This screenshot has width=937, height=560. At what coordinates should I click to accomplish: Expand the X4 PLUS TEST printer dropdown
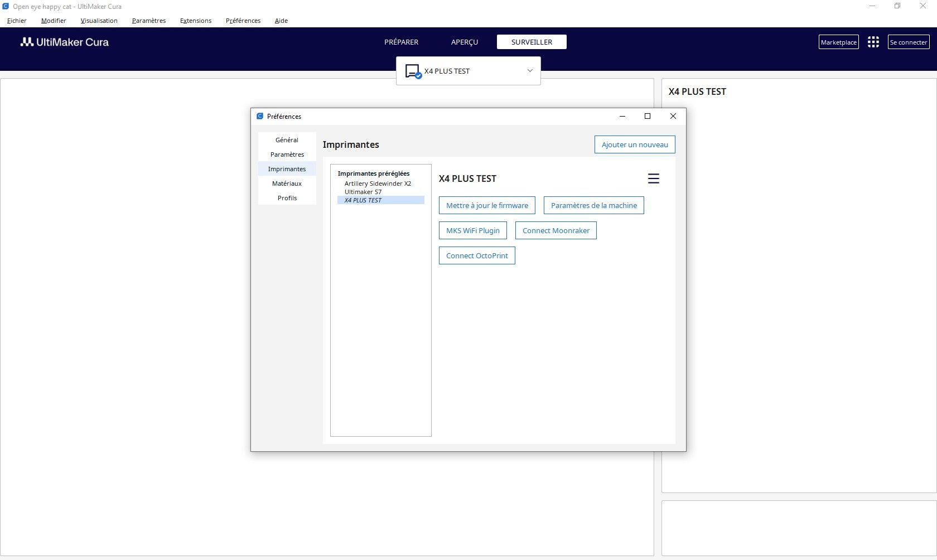530,71
